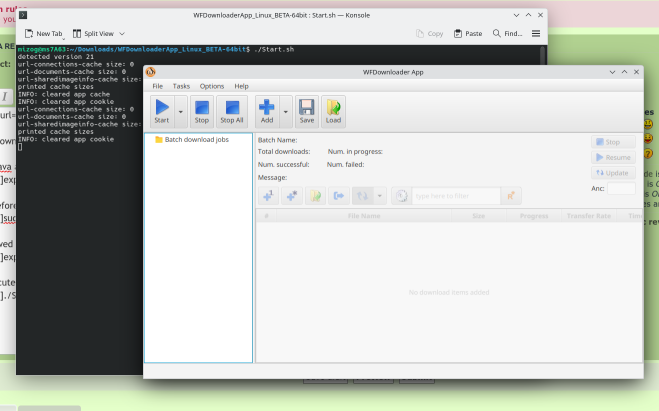Click 'INFO: cleared app cache' terminal line
The height and width of the screenshot is (411, 659).
pos(63,94)
